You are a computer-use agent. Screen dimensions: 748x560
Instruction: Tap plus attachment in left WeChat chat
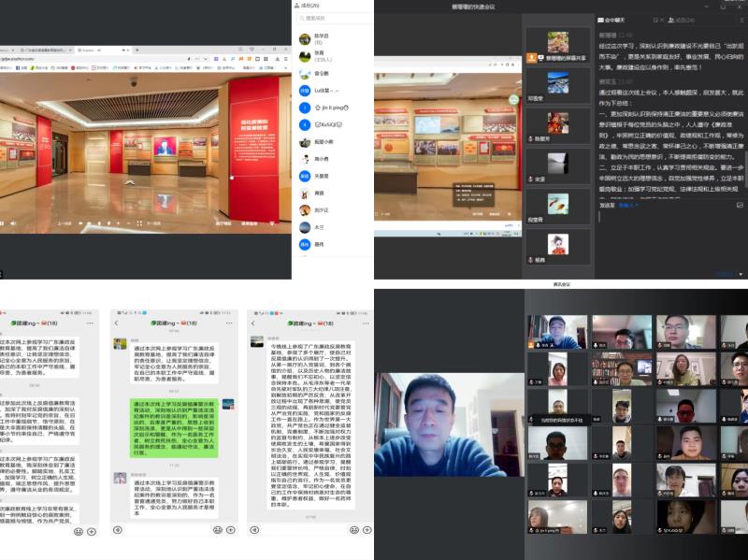point(92,531)
